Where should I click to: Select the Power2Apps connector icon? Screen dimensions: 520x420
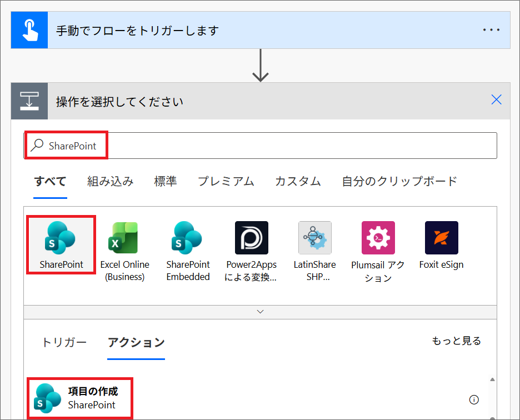[x=251, y=238]
